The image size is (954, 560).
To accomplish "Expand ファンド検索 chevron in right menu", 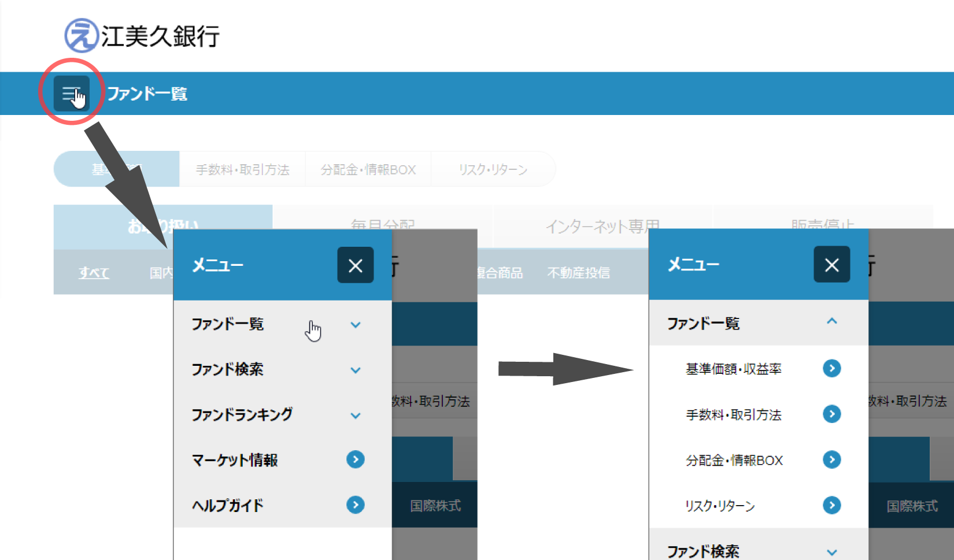I will tap(832, 552).
